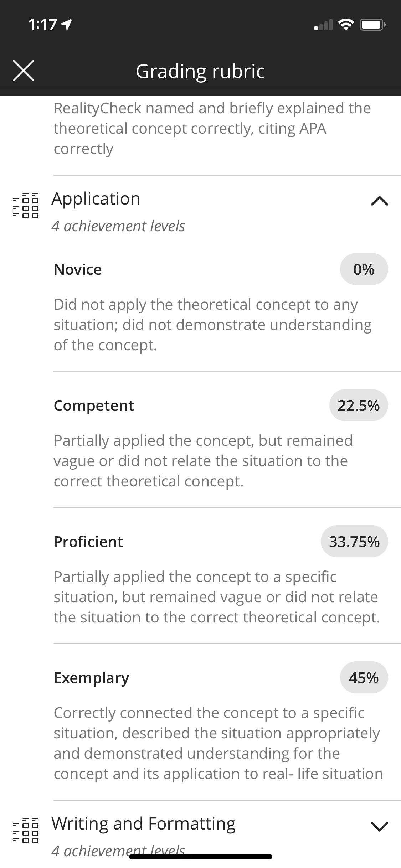Tap the cellular signal bars icon
Image resolution: width=401 pixels, height=868 pixels.
(323, 25)
